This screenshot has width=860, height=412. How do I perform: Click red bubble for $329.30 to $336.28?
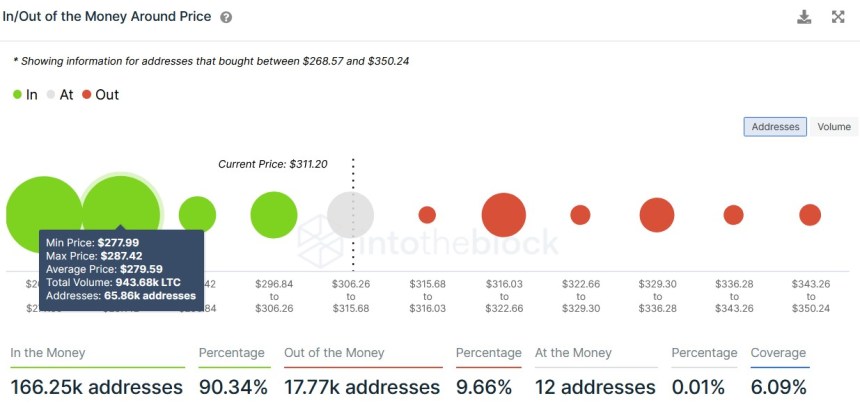point(657,215)
